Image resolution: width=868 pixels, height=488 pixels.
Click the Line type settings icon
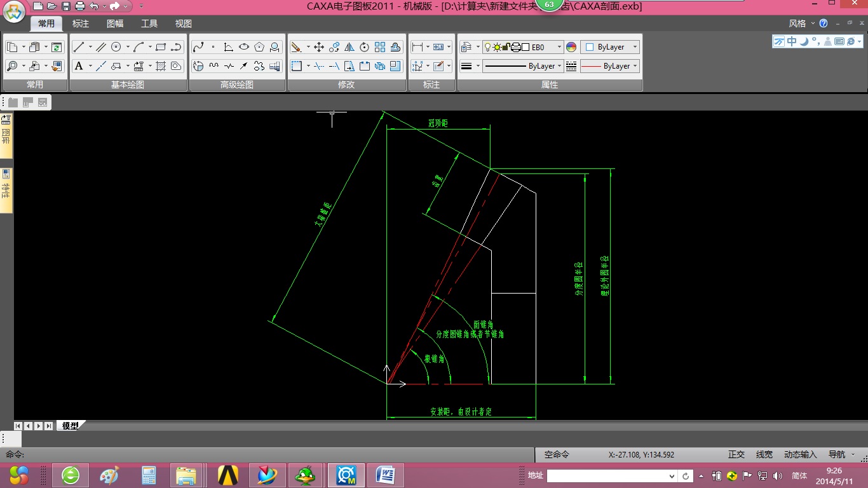pos(571,66)
